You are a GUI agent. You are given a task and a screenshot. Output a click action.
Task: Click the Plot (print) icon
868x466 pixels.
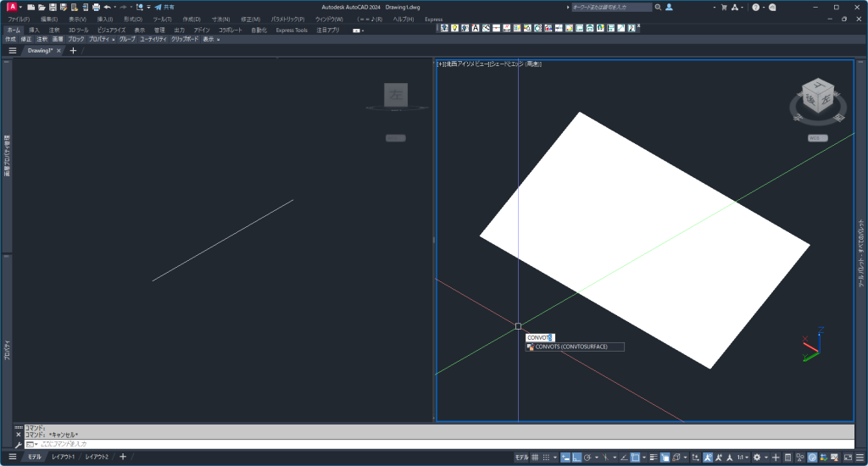(96, 7)
